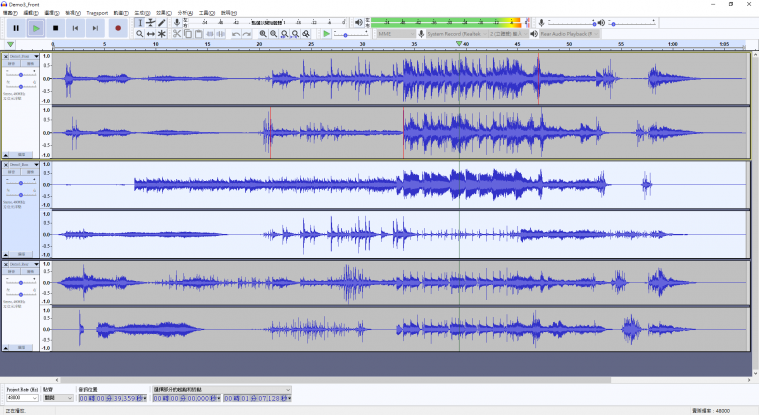The image size is (759, 415).
Task: Select the Envelope tool
Action: [x=151, y=22]
